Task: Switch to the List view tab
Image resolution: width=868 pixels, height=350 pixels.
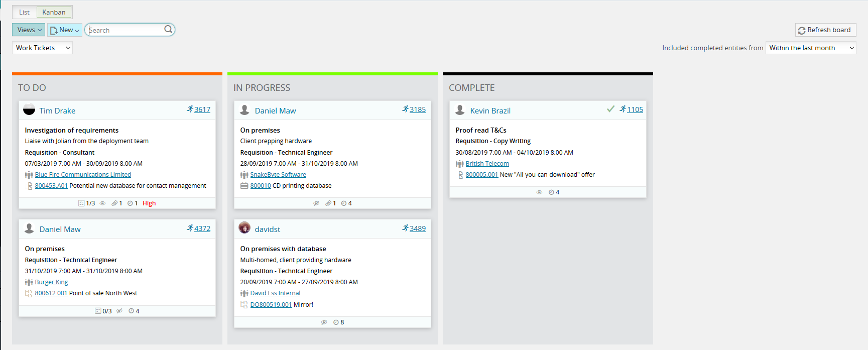Action: click(24, 12)
